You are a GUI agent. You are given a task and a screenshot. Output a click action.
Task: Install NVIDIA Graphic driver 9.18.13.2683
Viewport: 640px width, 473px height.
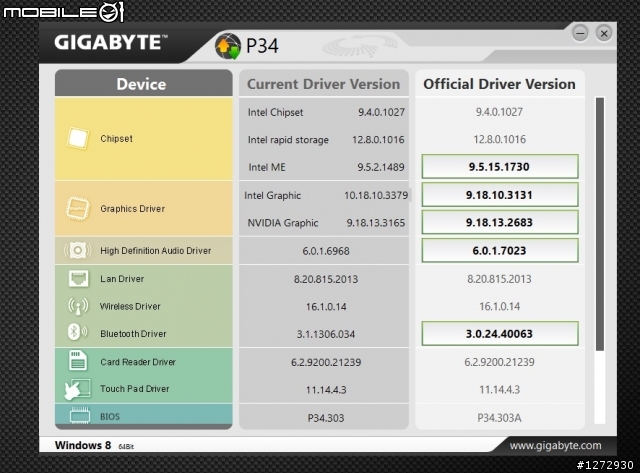pos(500,222)
